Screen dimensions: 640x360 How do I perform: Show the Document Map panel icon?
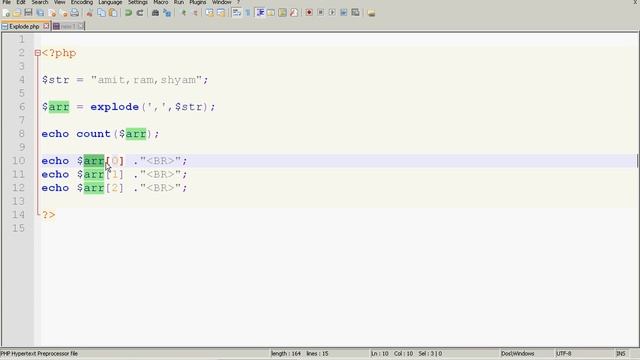(282, 13)
